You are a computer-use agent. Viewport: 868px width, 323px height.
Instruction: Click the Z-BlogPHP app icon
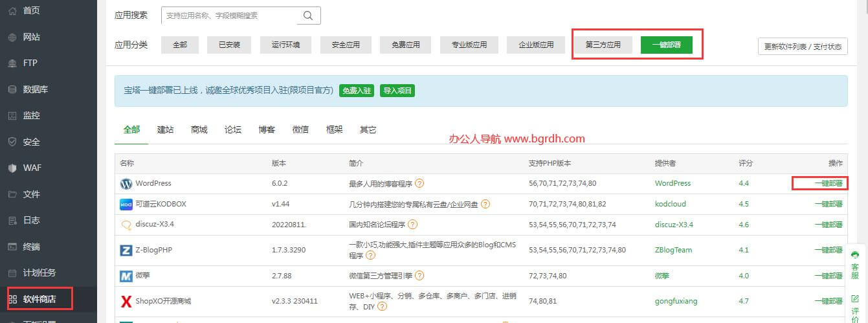click(x=126, y=250)
